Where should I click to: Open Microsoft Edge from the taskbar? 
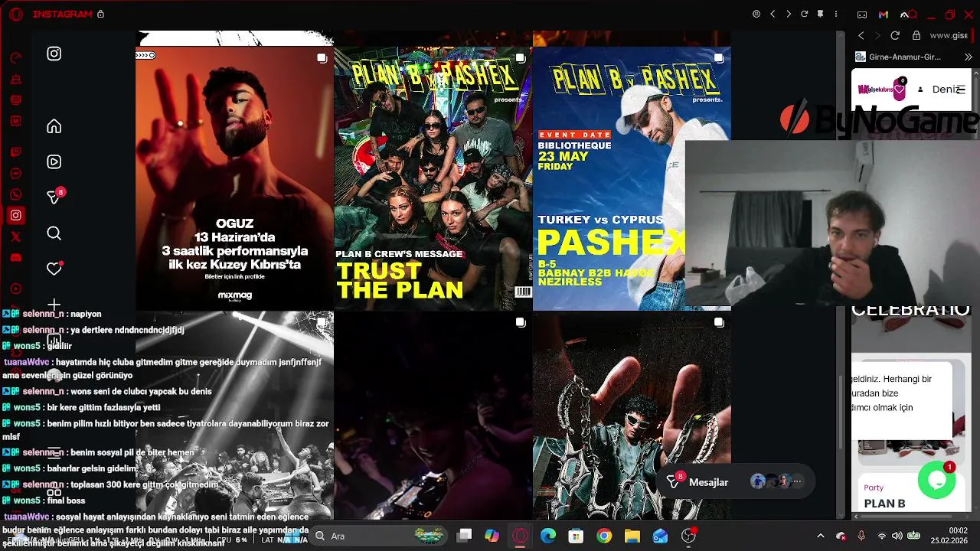(548, 536)
